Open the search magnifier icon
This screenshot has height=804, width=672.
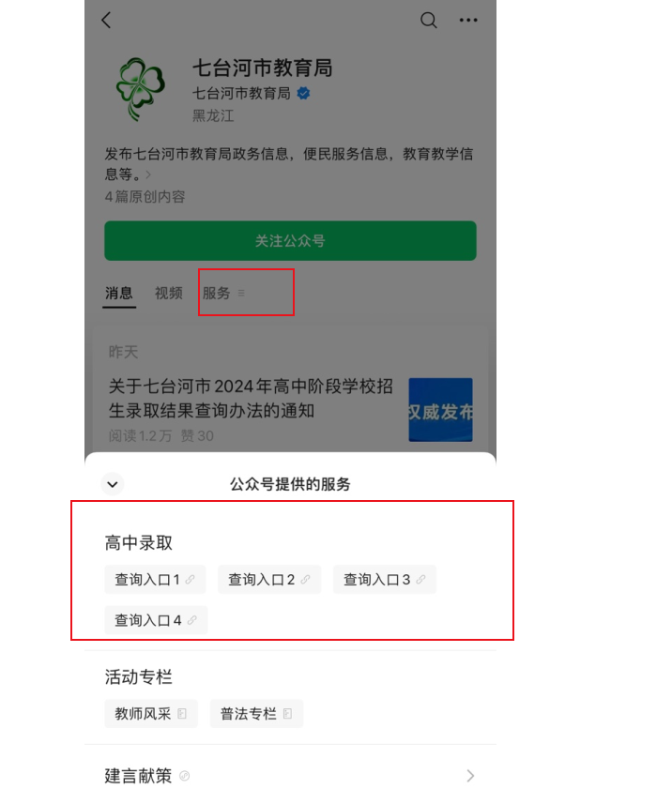pos(428,21)
